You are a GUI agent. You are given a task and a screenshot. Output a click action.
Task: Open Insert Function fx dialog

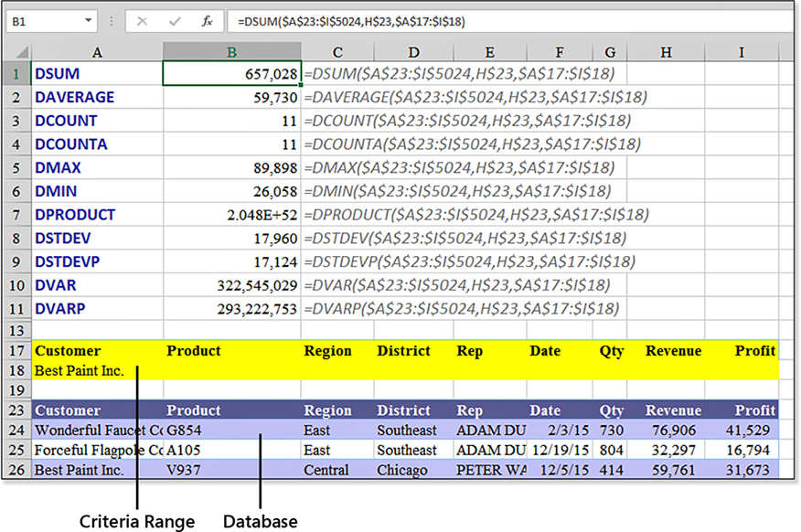pyautogui.click(x=207, y=21)
